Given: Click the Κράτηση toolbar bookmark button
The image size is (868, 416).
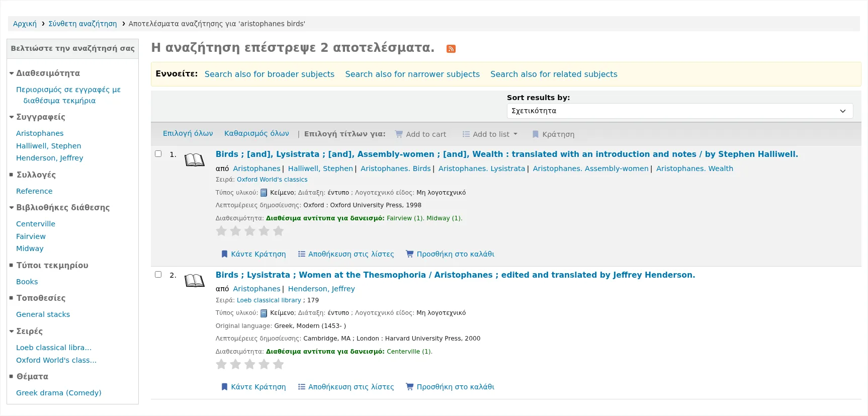Looking at the screenshot, I should pyautogui.click(x=553, y=134).
